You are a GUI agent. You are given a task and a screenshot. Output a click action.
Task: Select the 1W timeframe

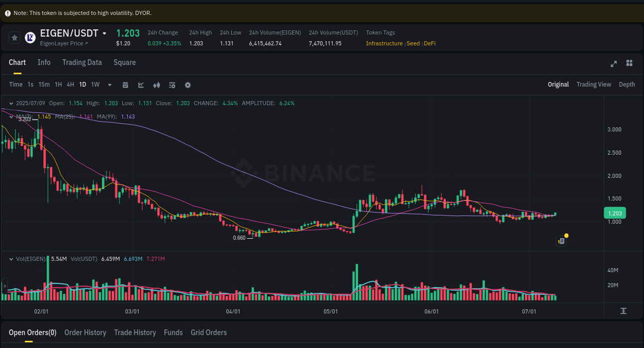pyautogui.click(x=95, y=84)
